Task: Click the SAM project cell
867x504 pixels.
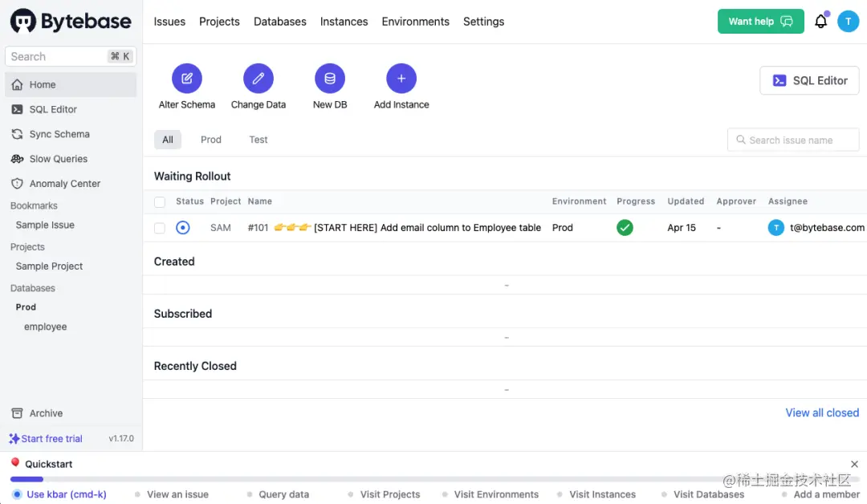Action: pos(221,228)
